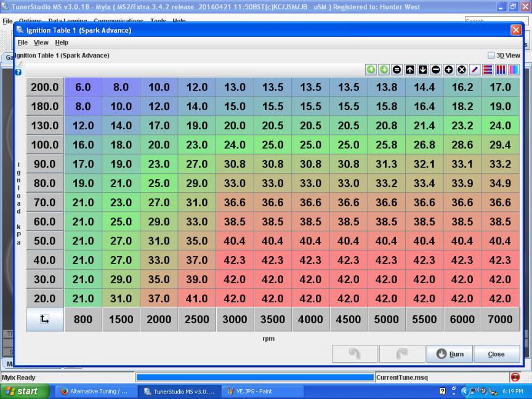Click the black down-arrow decrement icon

(x=423, y=70)
